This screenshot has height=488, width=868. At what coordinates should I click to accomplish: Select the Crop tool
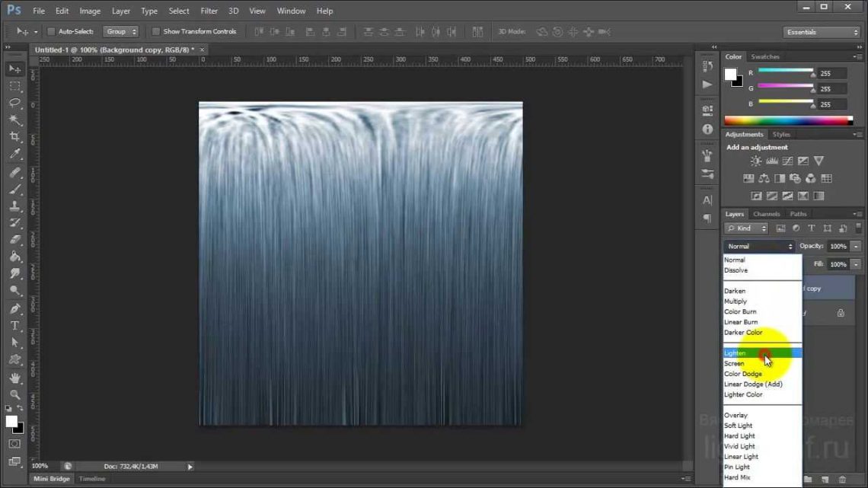point(15,137)
